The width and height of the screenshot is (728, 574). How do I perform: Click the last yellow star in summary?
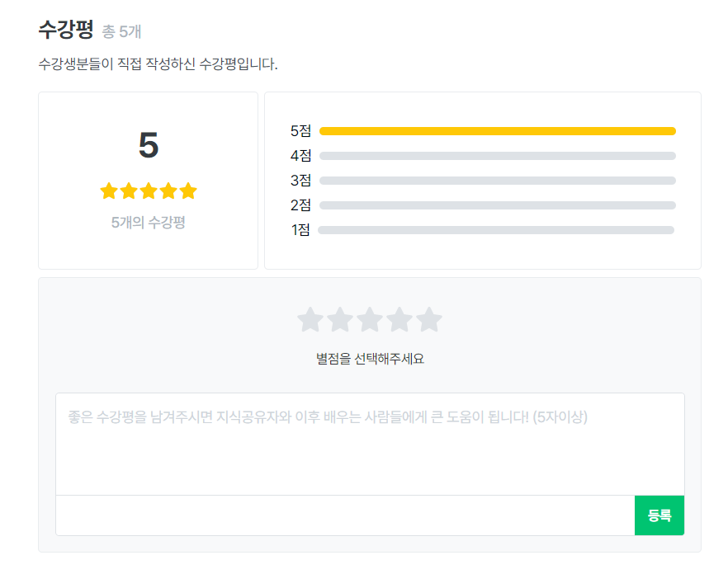click(188, 191)
